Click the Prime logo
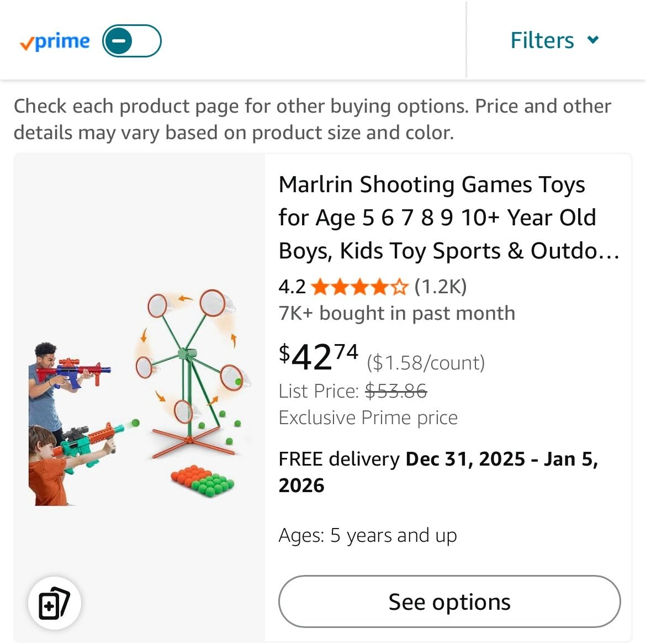 coord(55,41)
